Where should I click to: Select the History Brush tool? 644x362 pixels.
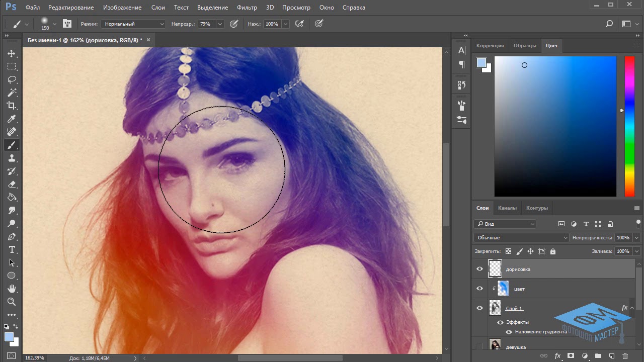12,171
